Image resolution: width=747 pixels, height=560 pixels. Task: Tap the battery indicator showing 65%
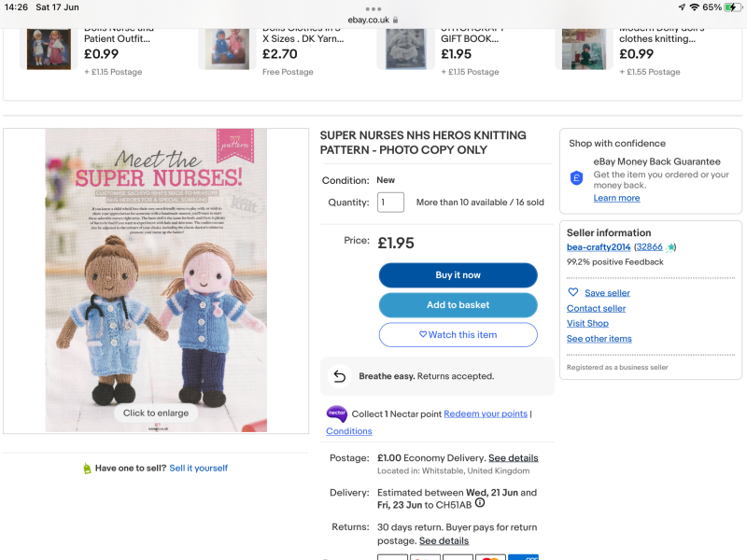coord(727,6)
